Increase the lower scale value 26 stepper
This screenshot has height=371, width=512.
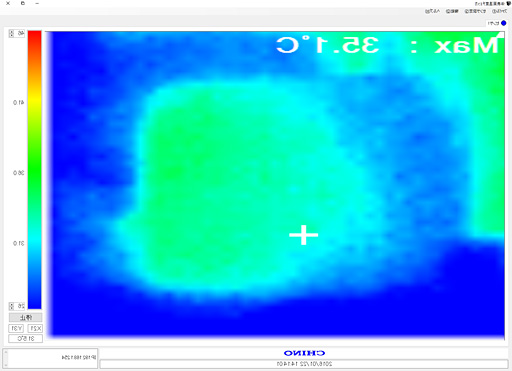pos(11,304)
